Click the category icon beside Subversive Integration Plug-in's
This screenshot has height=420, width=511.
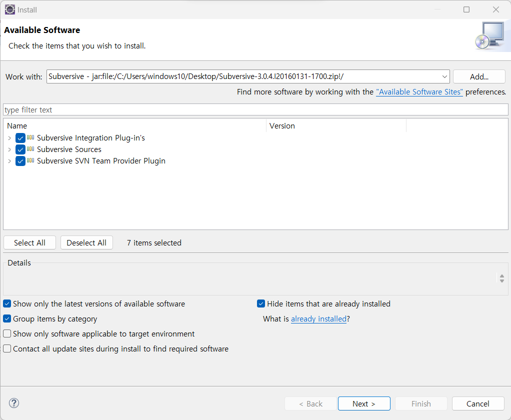[x=30, y=137]
